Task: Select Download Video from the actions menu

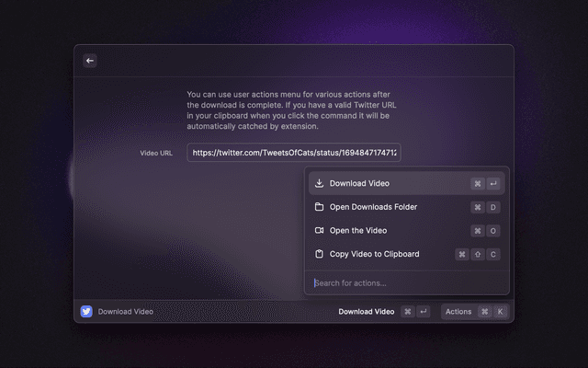Action: [x=359, y=183]
